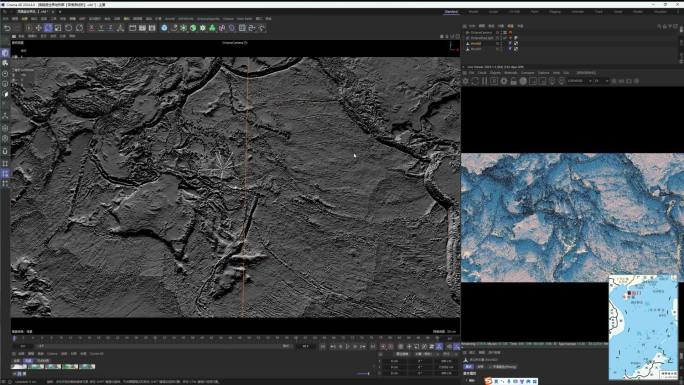This screenshot has width=684, height=385.
Task: Click the Sogou input method S icon
Action: [x=488, y=381]
